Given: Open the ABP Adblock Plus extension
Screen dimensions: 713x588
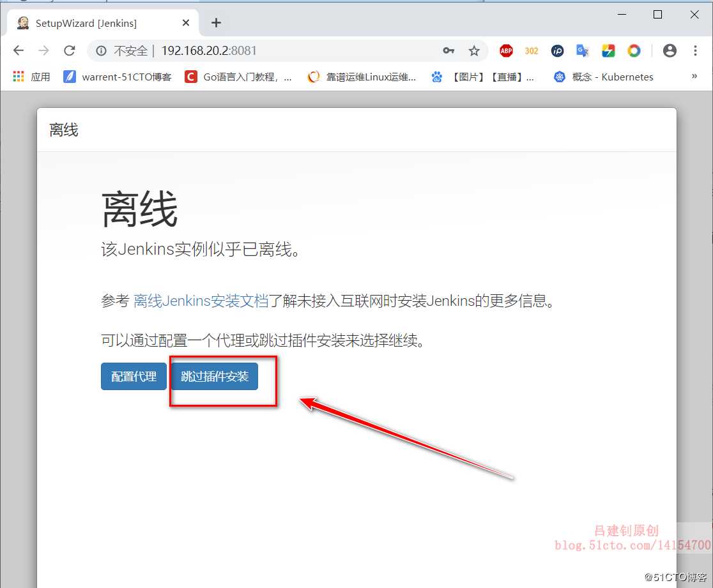Looking at the screenshot, I should tap(506, 50).
